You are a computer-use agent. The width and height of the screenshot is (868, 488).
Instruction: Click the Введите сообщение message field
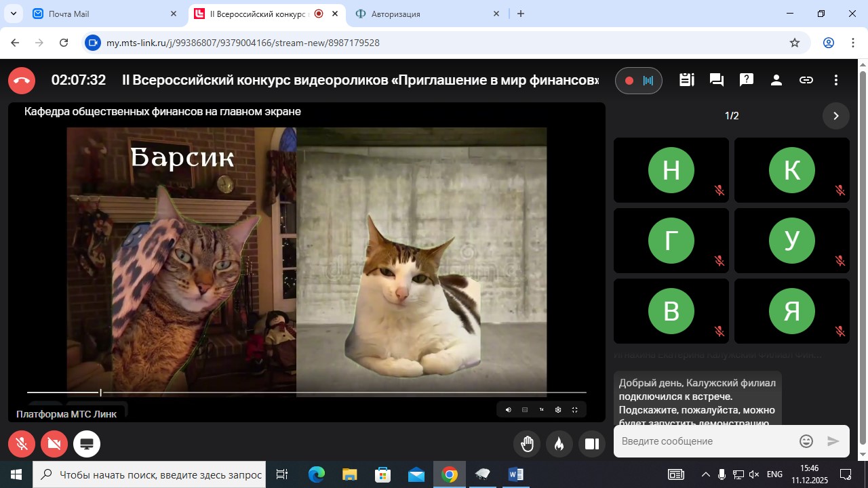pyautogui.click(x=705, y=441)
